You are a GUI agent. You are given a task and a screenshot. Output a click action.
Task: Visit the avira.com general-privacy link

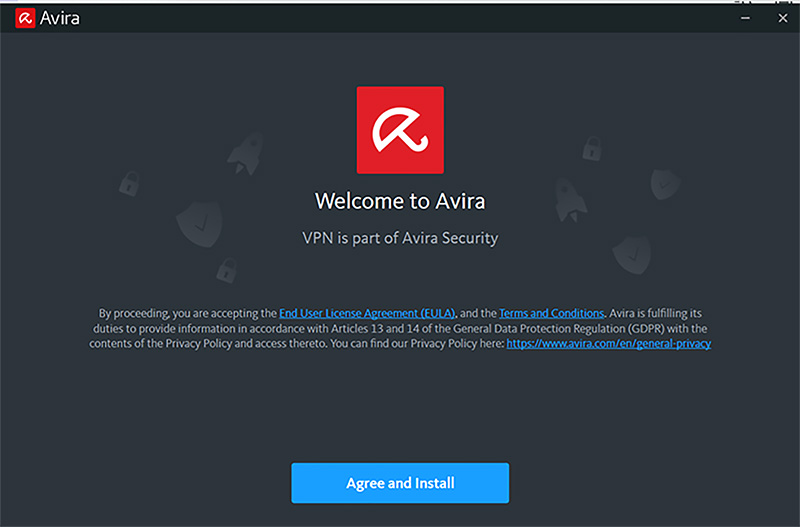pos(609,344)
